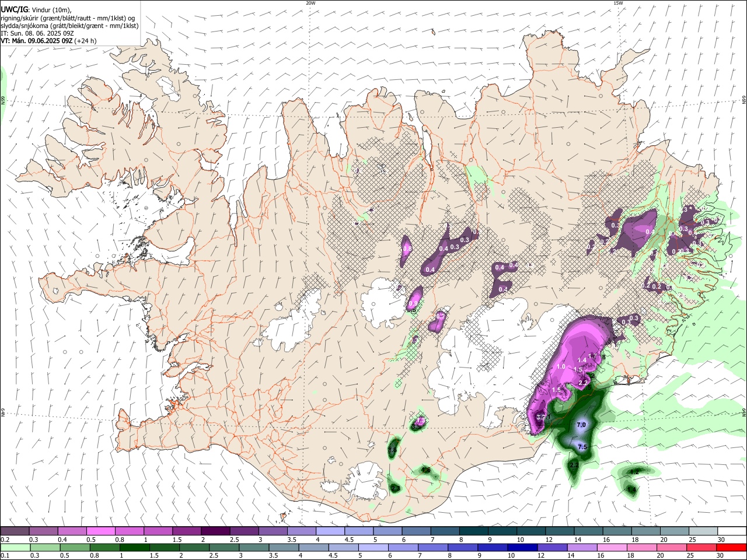Image resolution: width=747 pixels, height=560 pixels.
Task: Select the darkest purple 2–2.5 snow legend swatch
Action: click(215, 531)
